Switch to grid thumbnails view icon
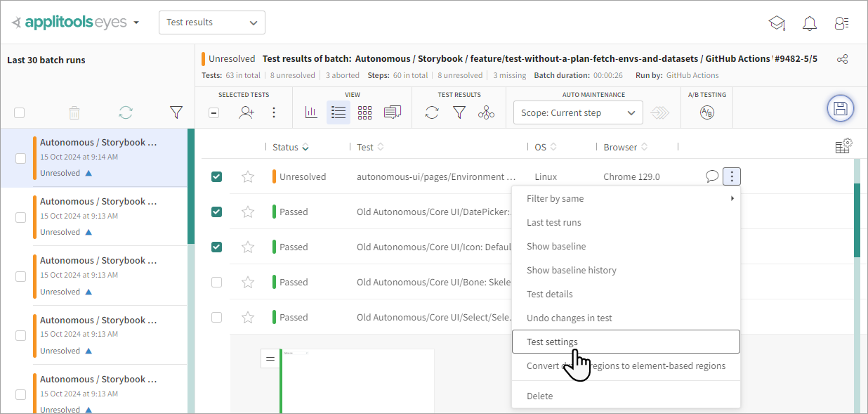 pos(364,112)
